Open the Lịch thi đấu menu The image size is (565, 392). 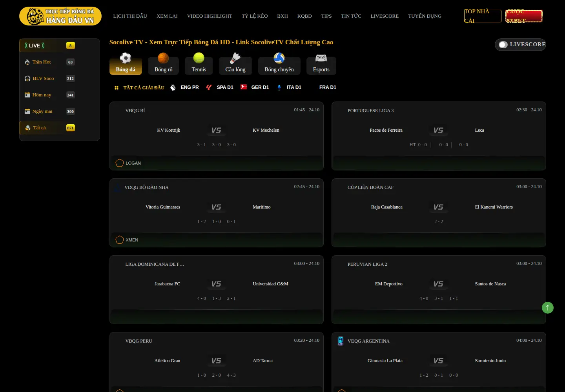(x=130, y=16)
